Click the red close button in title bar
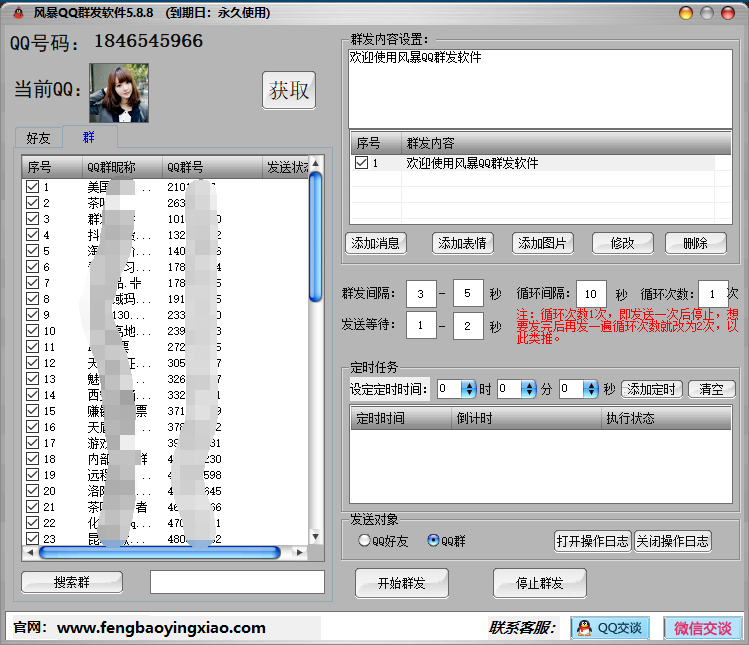 tap(728, 13)
